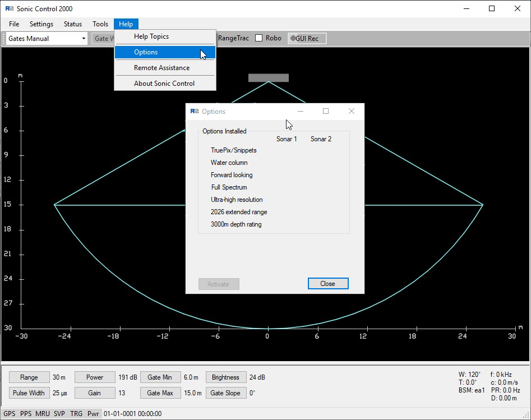Click the GPS status indicator
This screenshot has height=420, width=531.
click(x=10, y=414)
